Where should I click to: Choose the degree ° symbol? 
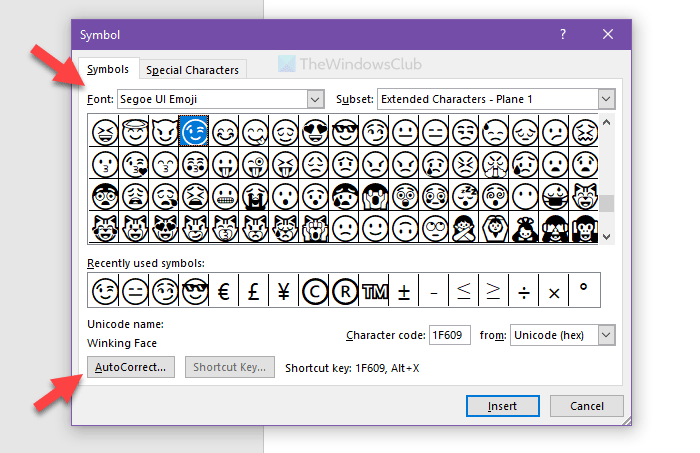click(x=584, y=291)
